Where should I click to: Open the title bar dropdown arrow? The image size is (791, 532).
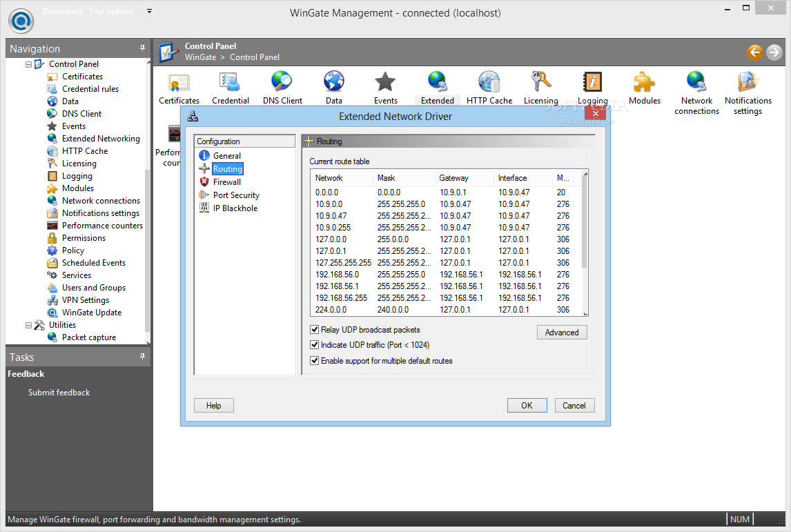pos(149,11)
